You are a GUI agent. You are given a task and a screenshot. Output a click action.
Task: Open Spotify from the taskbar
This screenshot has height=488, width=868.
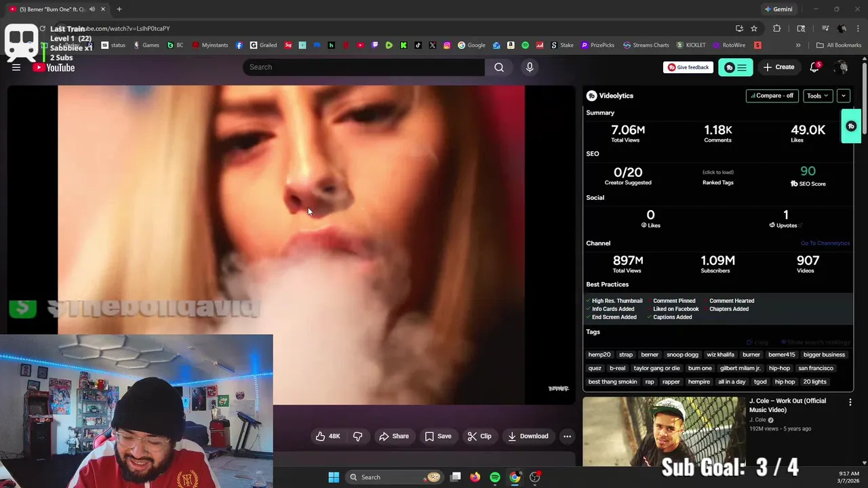pyautogui.click(x=495, y=477)
